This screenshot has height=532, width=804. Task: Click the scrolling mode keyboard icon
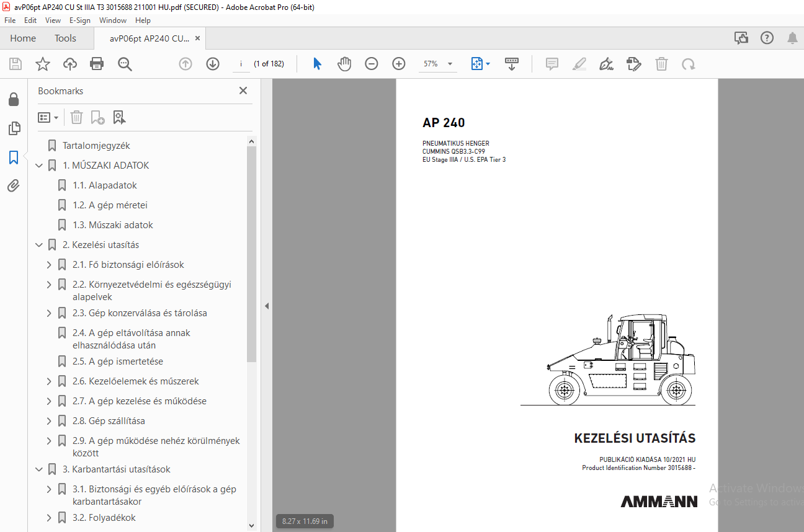click(512, 64)
